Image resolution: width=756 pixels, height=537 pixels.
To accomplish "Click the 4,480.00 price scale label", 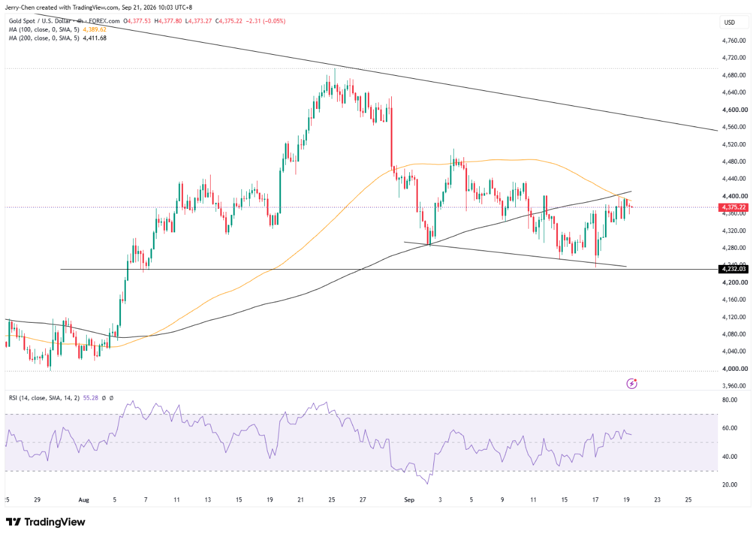I will [733, 162].
